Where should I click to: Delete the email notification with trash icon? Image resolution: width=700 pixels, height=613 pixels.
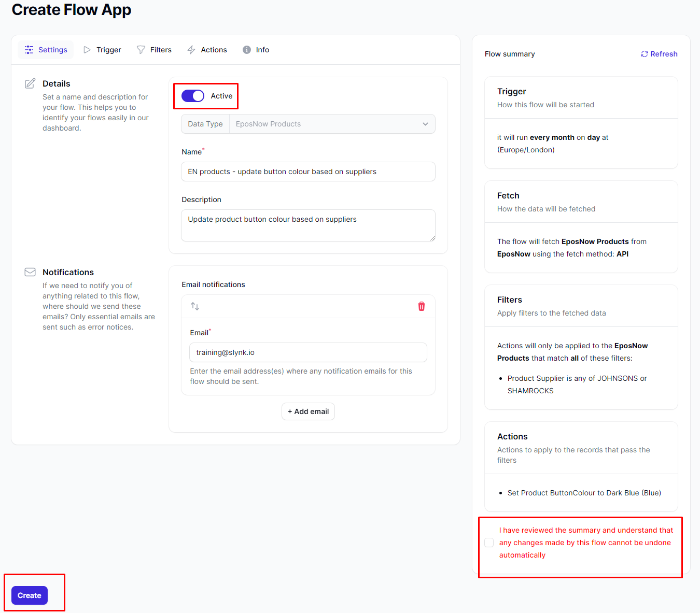coord(422,306)
